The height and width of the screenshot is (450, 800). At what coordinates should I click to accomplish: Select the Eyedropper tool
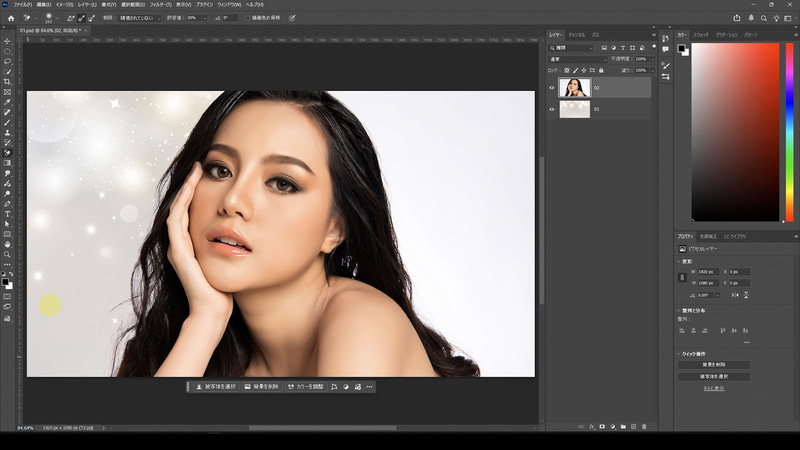(x=7, y=102)
